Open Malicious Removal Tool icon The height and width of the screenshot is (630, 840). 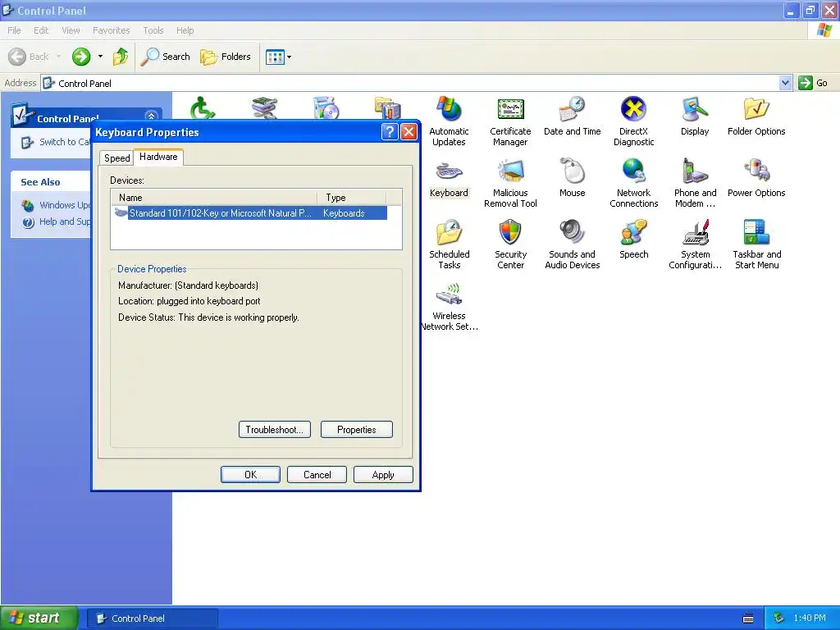coord(510,183)
